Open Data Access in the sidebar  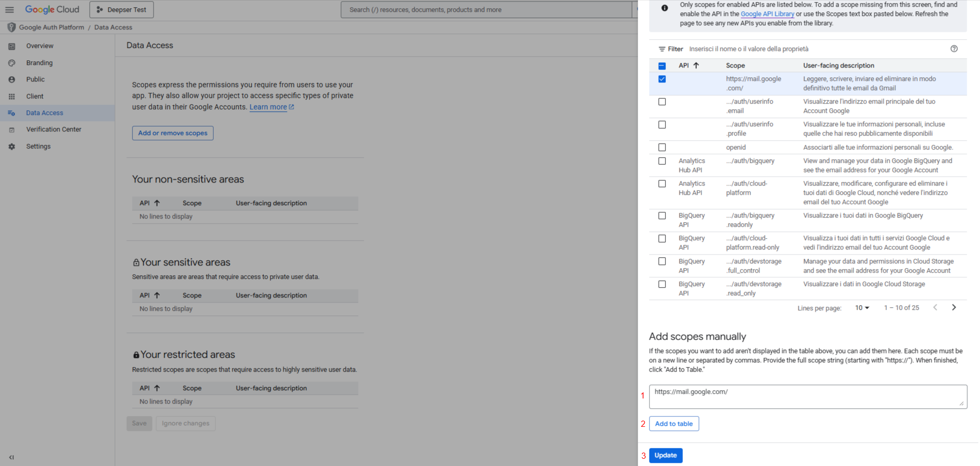click(x=57, y=113)
